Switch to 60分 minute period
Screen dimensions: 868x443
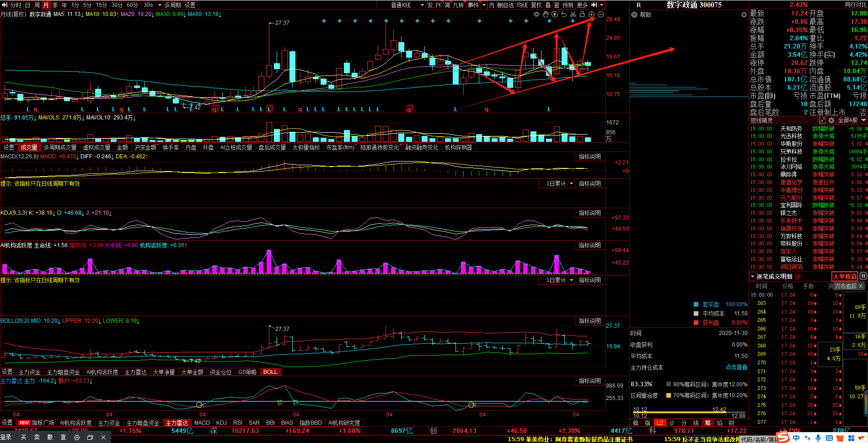pyautogui.click(x=133, y=5)
